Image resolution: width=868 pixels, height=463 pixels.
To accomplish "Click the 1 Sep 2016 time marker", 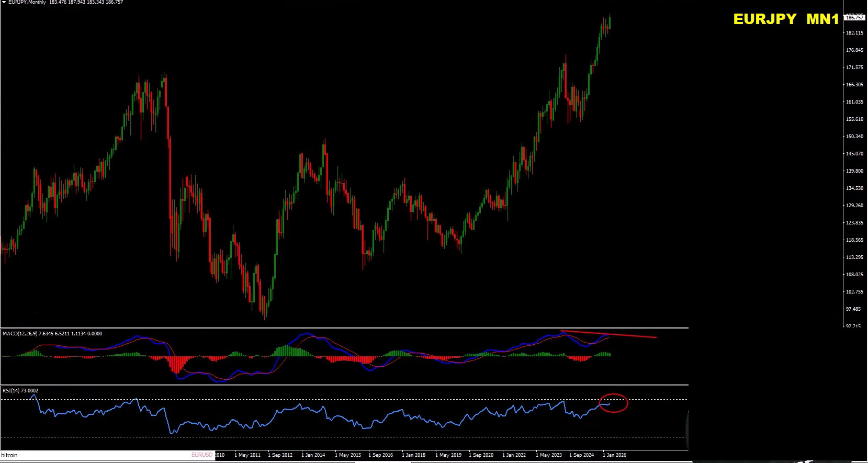I will coord(380,455).
